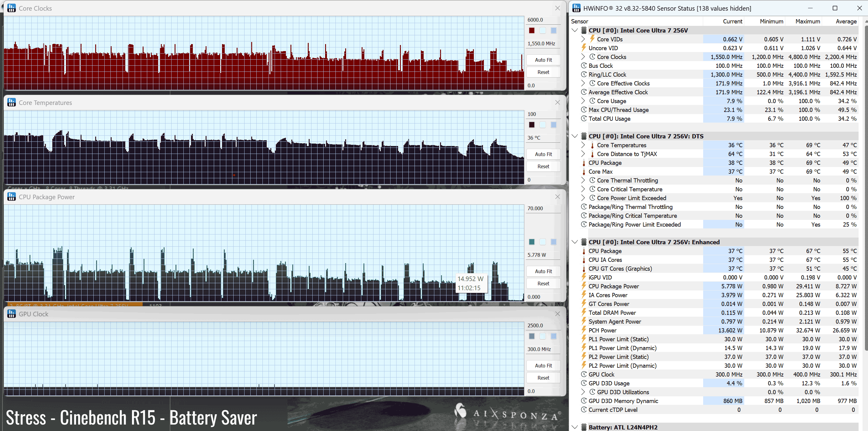Click the dark red swatch in Core Clocks
This screenshot has width=868, height=431.
click(x=532, y=30)
